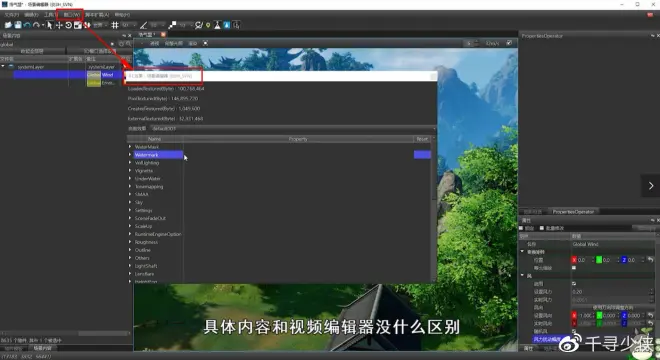Click the angle snap icon in toolbar
The height and width of the screenshot is (360, 660).
[x=144, y=25]
